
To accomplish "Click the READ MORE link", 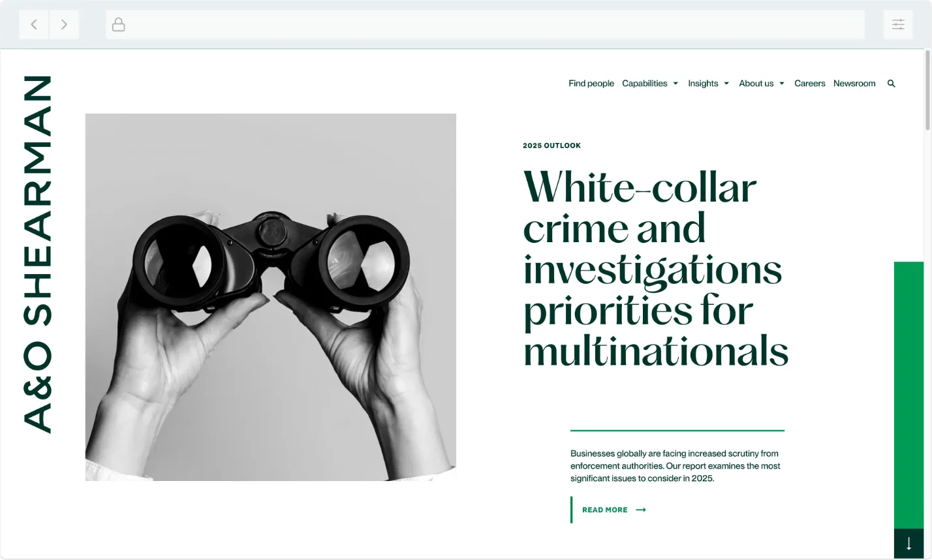I will (605, 510).
